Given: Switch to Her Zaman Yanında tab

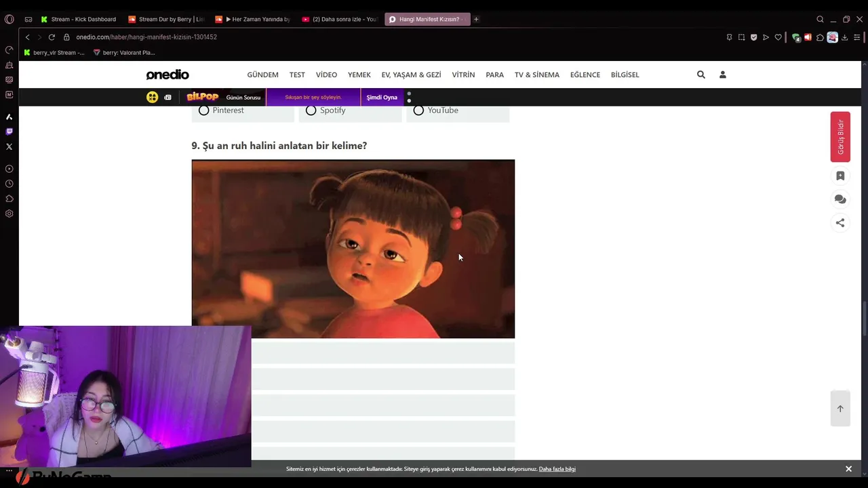Looking at the screenshot, I should (253, 19).
